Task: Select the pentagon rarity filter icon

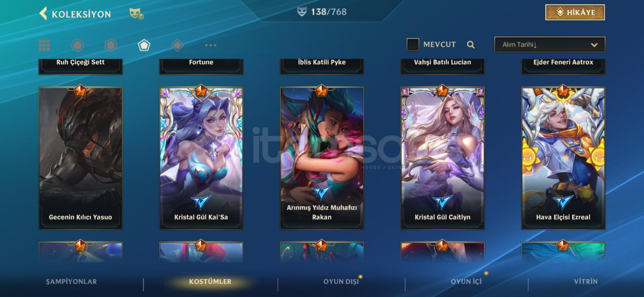Action: click(144, 45)
